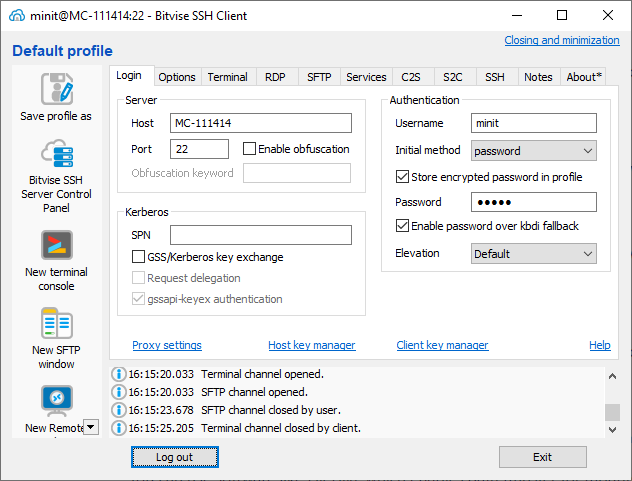The height and width of the screenshot is (481, 632).
Task: Maximize the Bitvise SSH Client window
Action: tap(562, 16)
